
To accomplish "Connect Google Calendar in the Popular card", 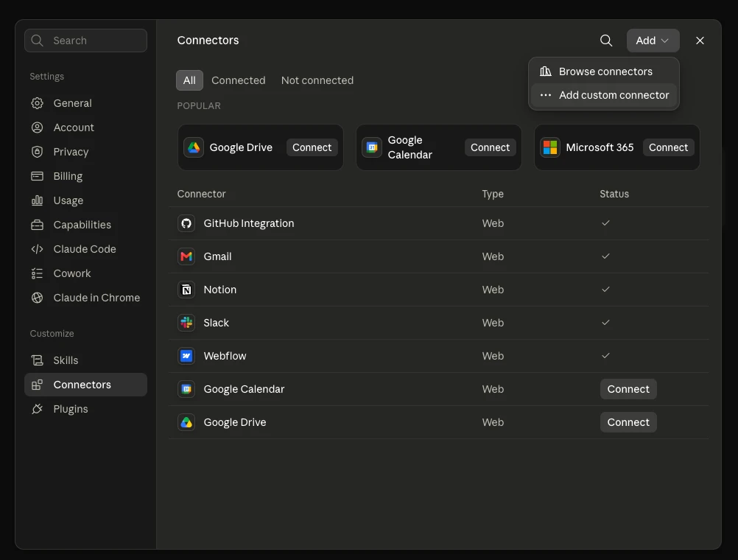I will coord(490,147).
